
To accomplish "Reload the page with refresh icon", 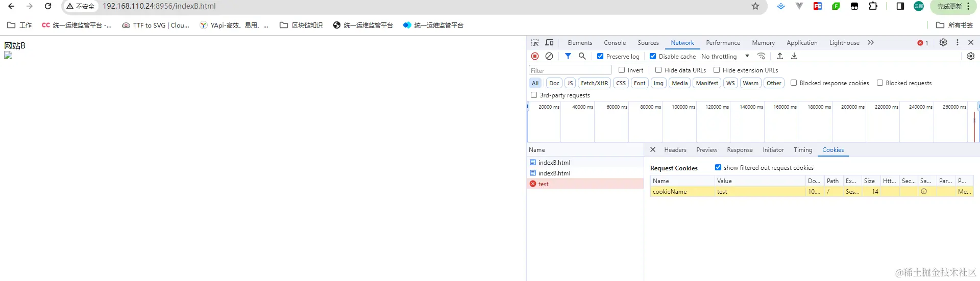I will coord(48,6).
